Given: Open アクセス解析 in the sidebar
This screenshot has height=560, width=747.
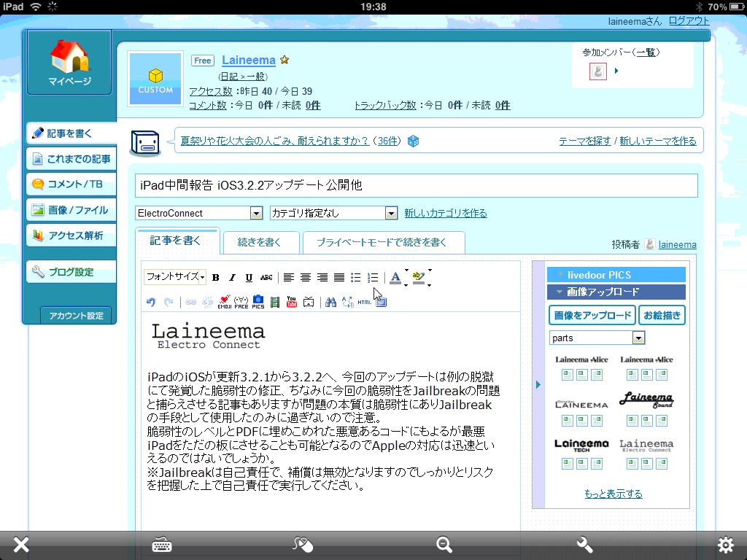Looking at the screenshot, I should 71,236.
